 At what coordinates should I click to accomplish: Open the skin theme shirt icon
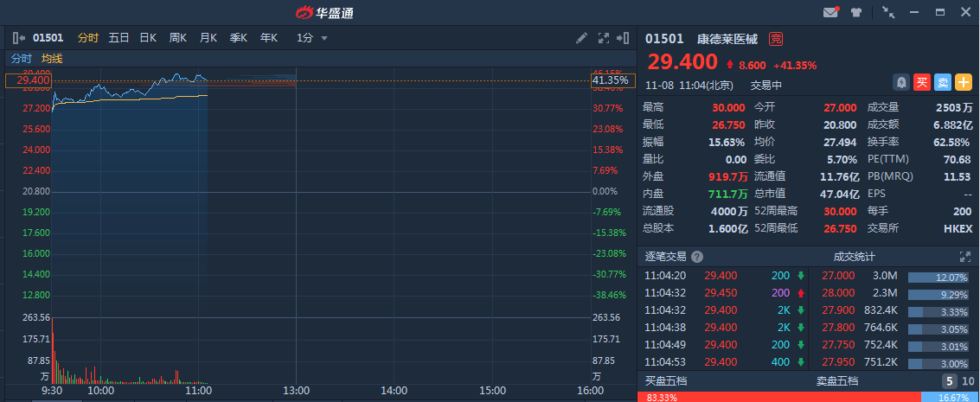coord(856,13)
